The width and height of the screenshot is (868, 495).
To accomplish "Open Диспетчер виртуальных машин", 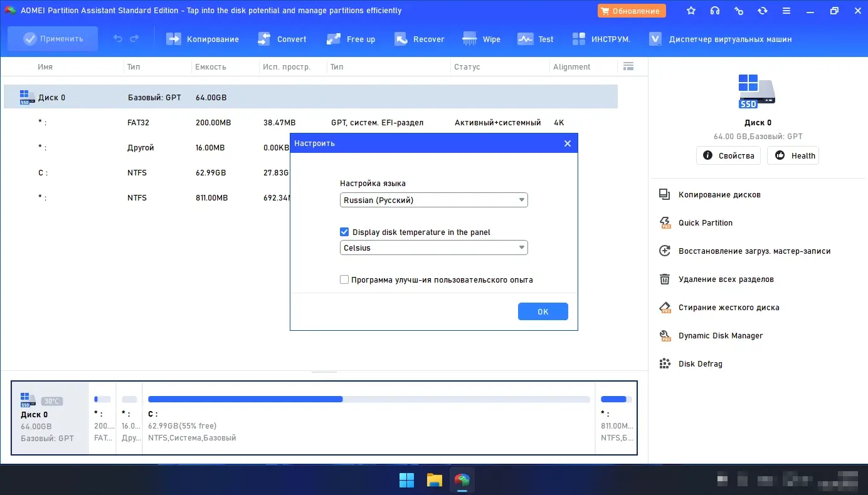I will click(x=721, y=39).
